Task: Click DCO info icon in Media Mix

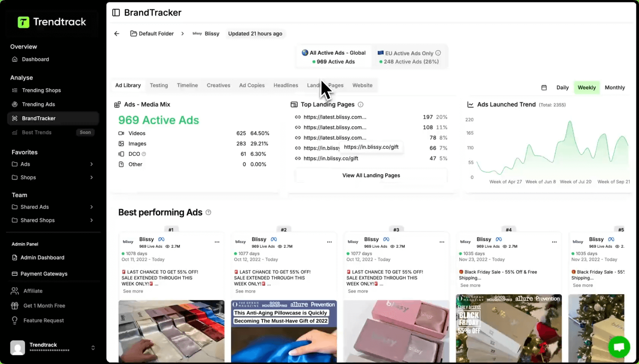Action: (x=144, y=154)
